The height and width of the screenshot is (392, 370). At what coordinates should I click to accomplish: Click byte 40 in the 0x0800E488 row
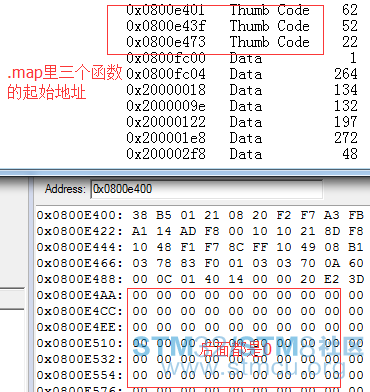(x=212, y=279)
